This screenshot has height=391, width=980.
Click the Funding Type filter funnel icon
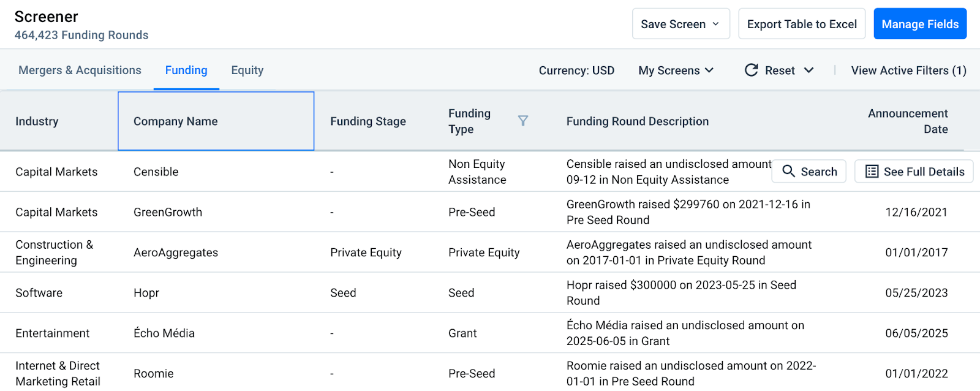pyautogui.click(x=522, y=121)
